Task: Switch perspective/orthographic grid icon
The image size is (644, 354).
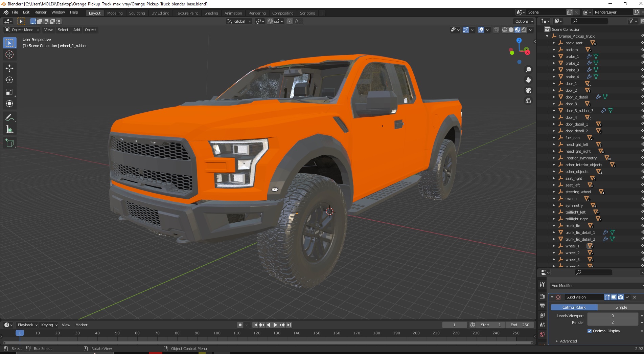Action: coord(528,101)
